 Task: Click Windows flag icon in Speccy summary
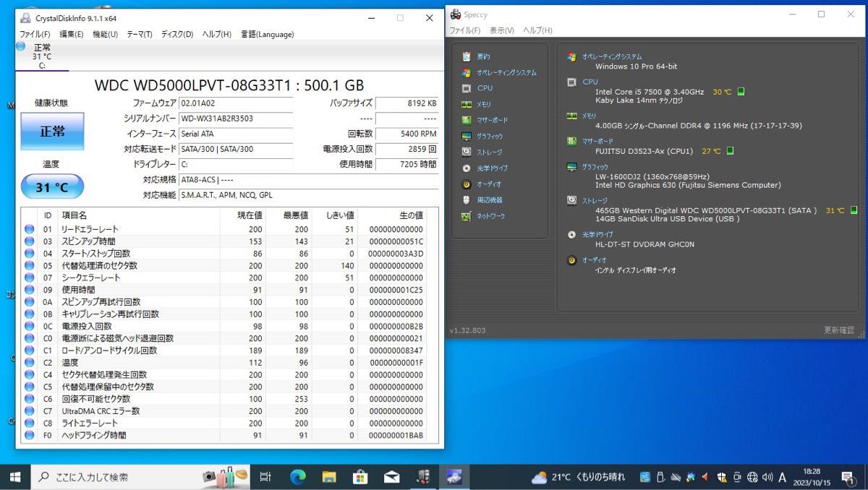click(x=571, y=56)
